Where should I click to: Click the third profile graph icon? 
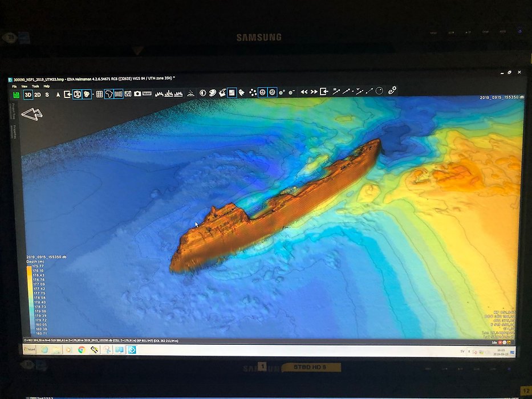178,93
